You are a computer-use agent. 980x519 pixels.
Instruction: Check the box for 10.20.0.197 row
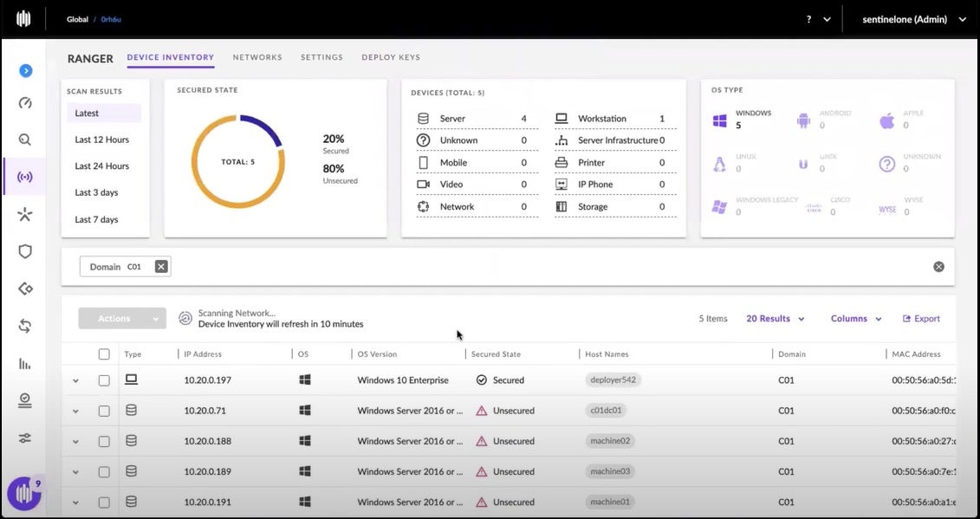[x=104, y=380]
